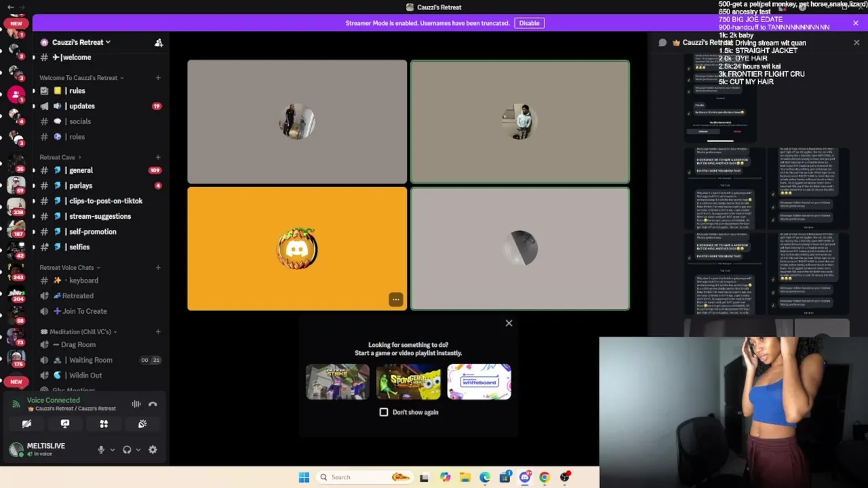Close the activity suggestions popup
The height and width of the screenshot is (488, 868).
point(509,323)
